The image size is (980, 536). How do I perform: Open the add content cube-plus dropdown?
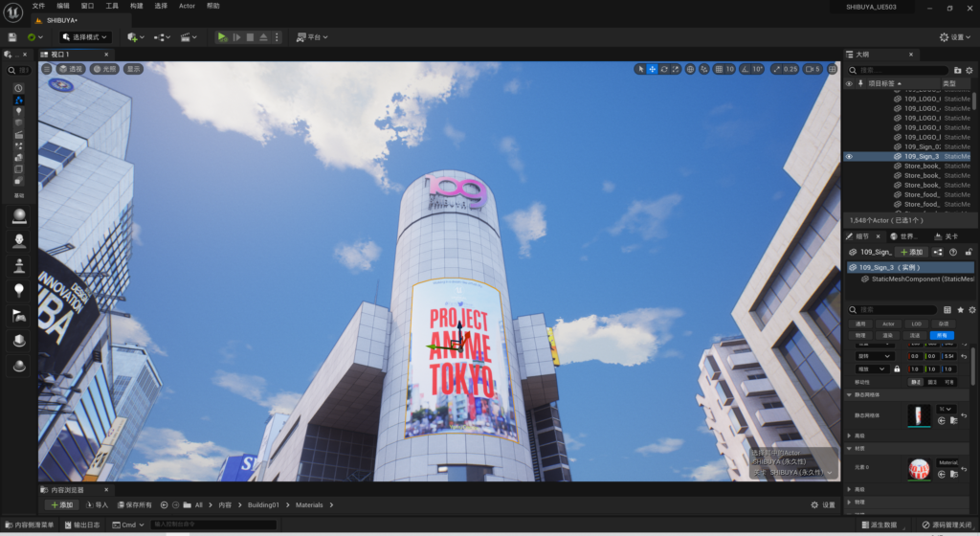[136, 37]
